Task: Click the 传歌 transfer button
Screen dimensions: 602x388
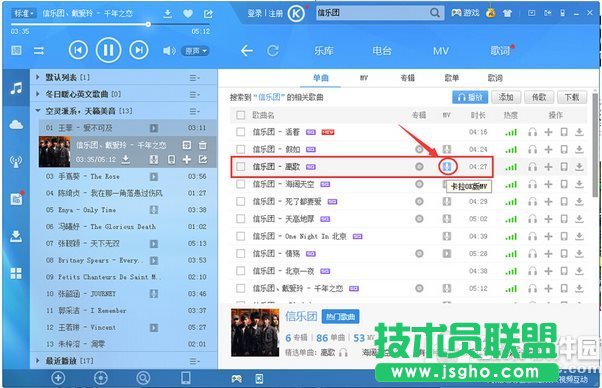Action: click(x=539, y=97)
